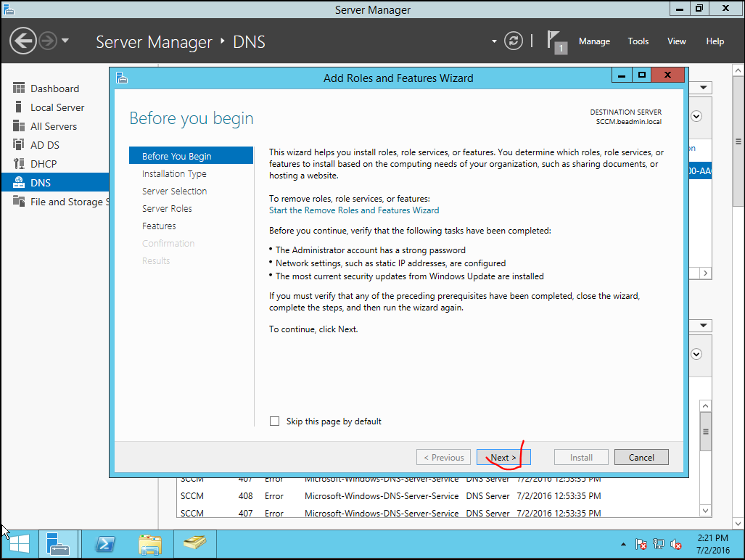745x560 pixels.
Task: Select Dashboard in the sidebar
Action: pos(55,88)
